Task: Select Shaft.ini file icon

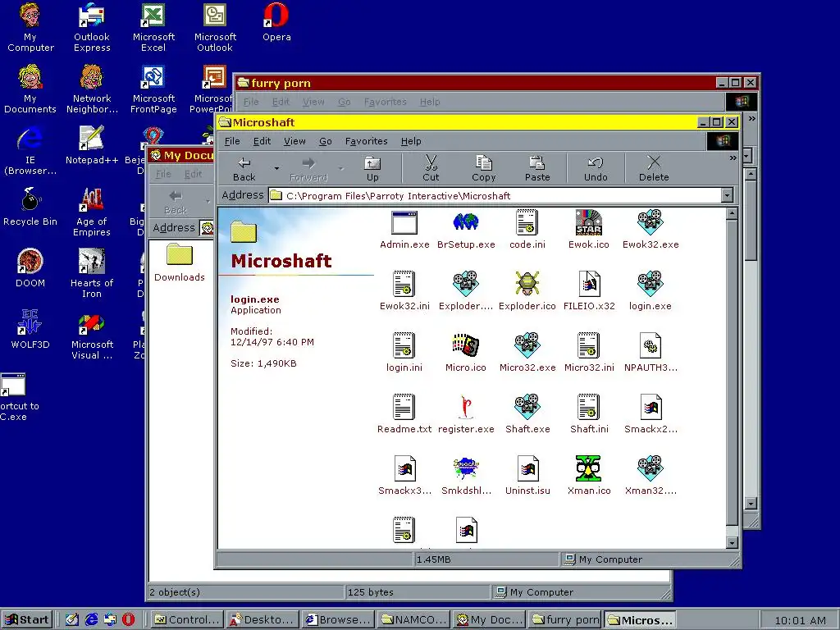Action: coord(589,407)
